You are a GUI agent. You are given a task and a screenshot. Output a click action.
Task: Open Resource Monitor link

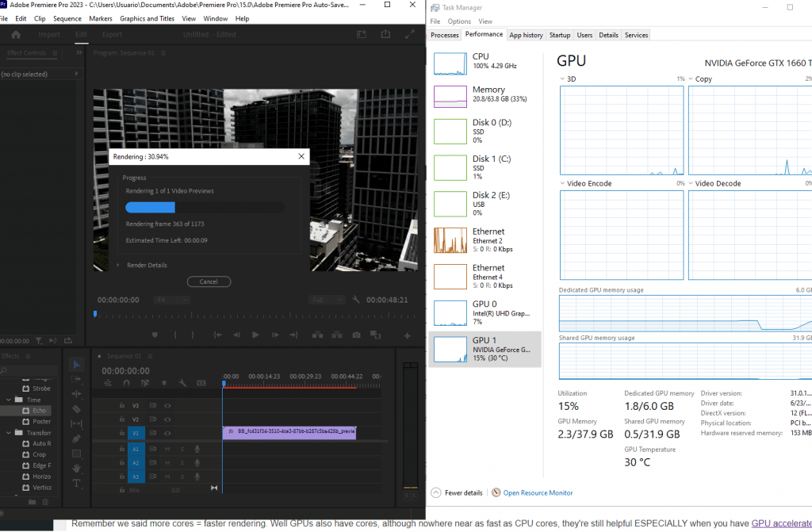pos(538,492)
